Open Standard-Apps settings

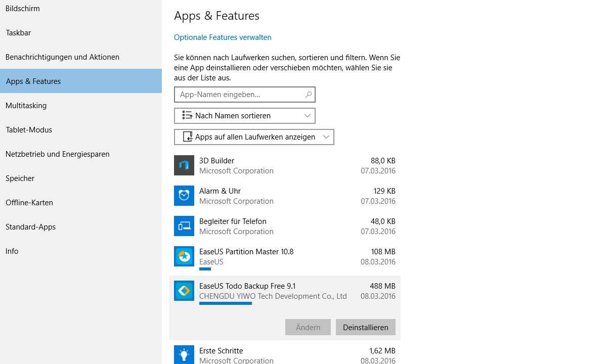coord(81,227)
